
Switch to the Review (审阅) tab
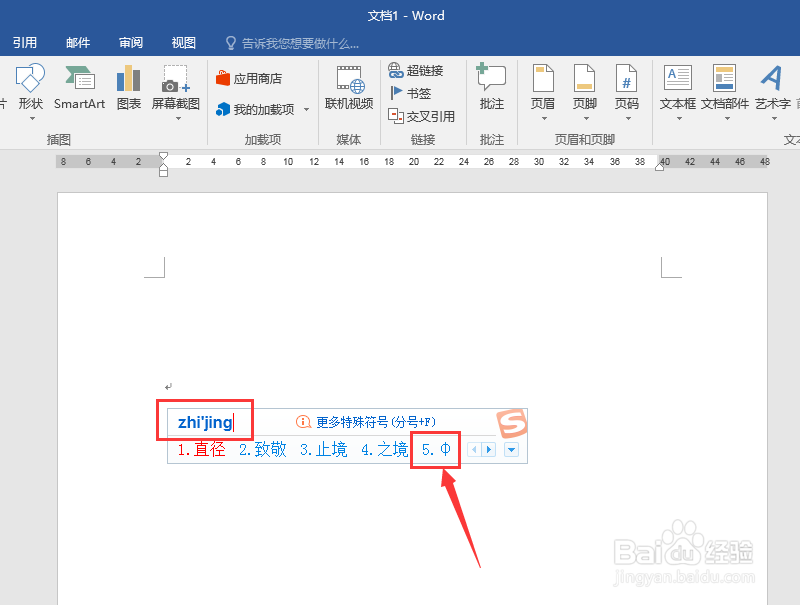(x=130, y=42)
